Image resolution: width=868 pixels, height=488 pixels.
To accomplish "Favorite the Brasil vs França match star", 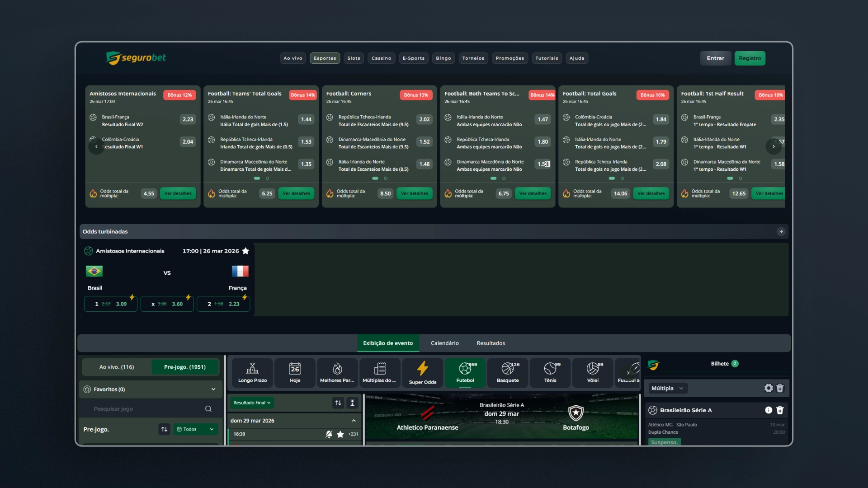I will tap(245, 251).
